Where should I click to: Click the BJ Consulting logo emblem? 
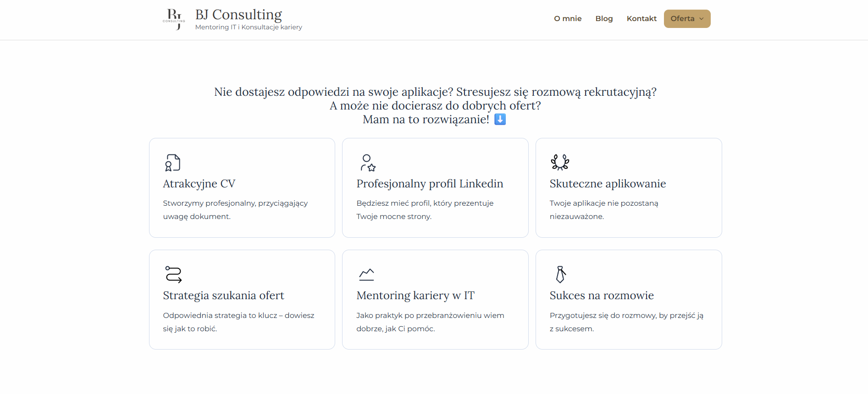pyautogui.click(x=174, y=19)
